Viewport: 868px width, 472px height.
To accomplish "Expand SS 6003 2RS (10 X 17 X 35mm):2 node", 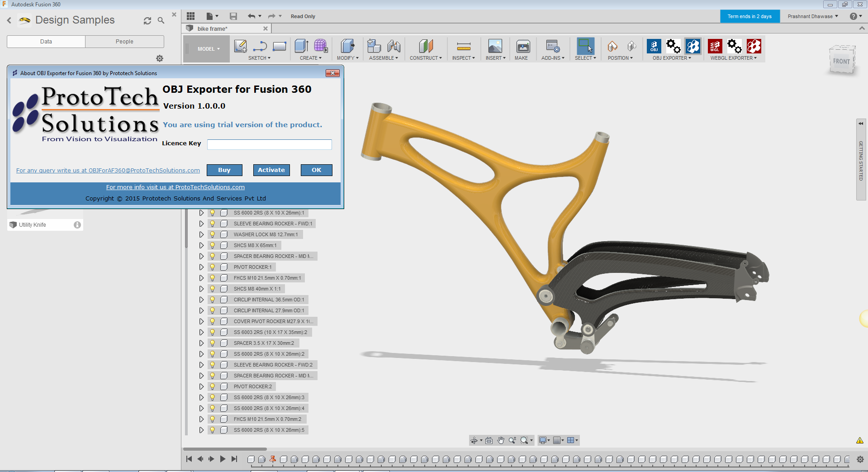I will pyautogui.click(x=201, y=332).
